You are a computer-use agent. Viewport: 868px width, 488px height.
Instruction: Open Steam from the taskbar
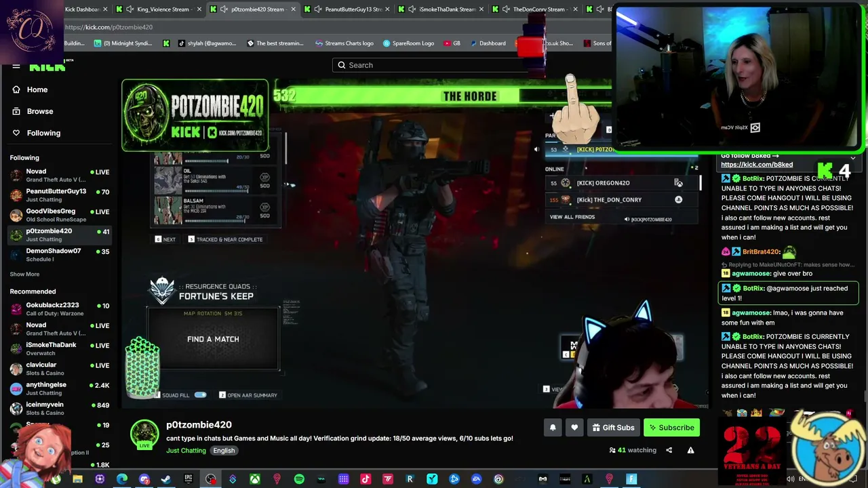pyautogui.click(x=166, y=479)
